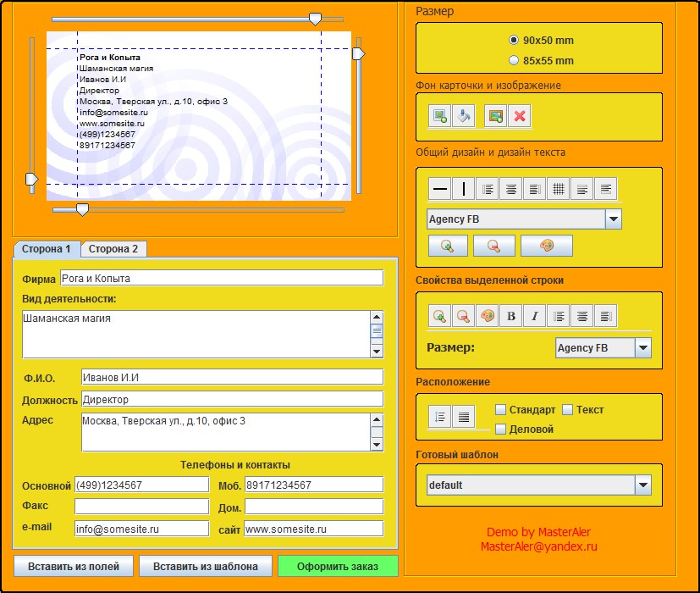Click the сайт input field

(314, 529)
